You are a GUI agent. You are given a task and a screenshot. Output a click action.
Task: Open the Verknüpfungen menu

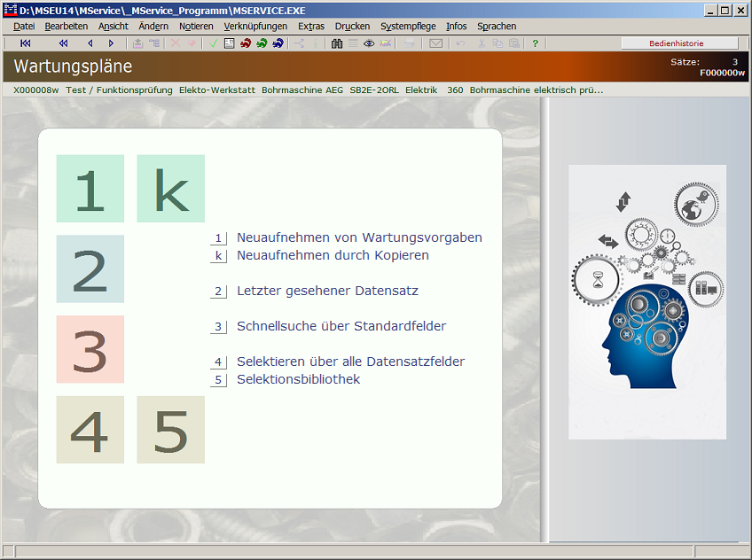click(x=255, y=27)
